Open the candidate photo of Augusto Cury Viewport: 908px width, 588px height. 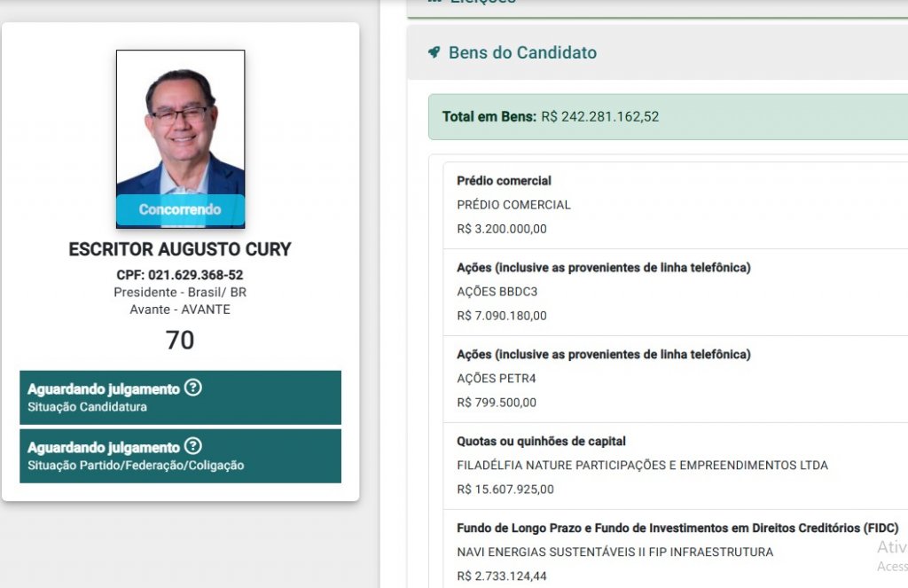pyautogui.click(x=180, y=139)
